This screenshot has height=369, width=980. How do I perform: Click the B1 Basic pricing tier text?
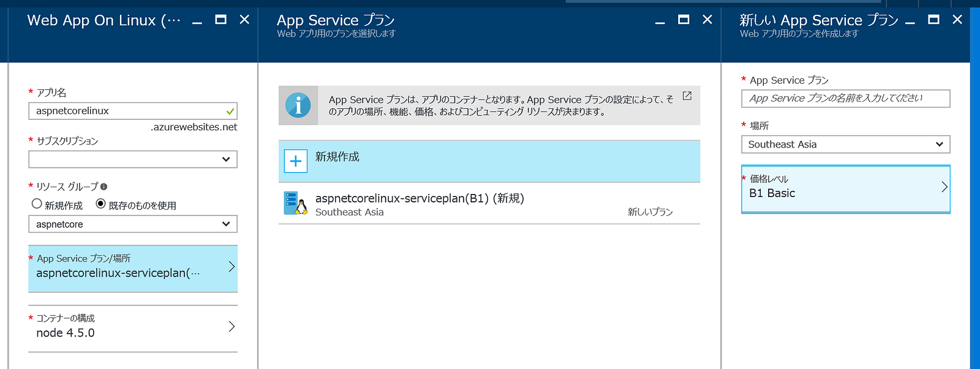point(772,193)
